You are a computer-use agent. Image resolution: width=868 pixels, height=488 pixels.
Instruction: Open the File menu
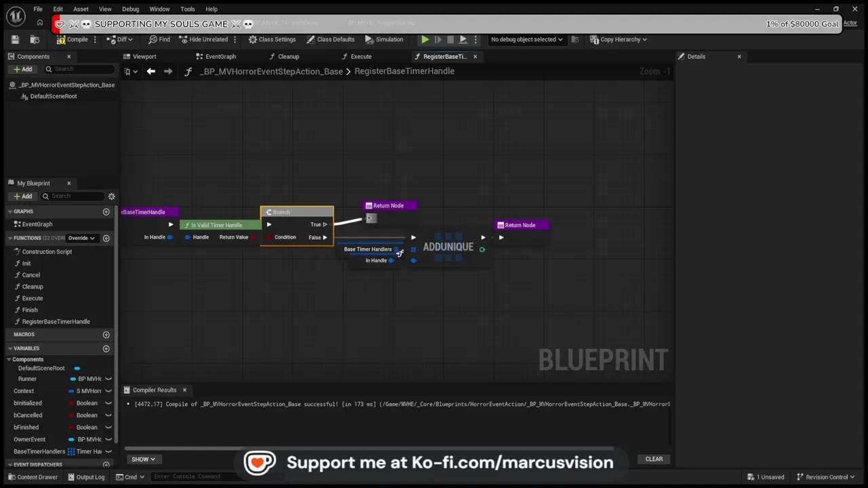click(38, 9)
